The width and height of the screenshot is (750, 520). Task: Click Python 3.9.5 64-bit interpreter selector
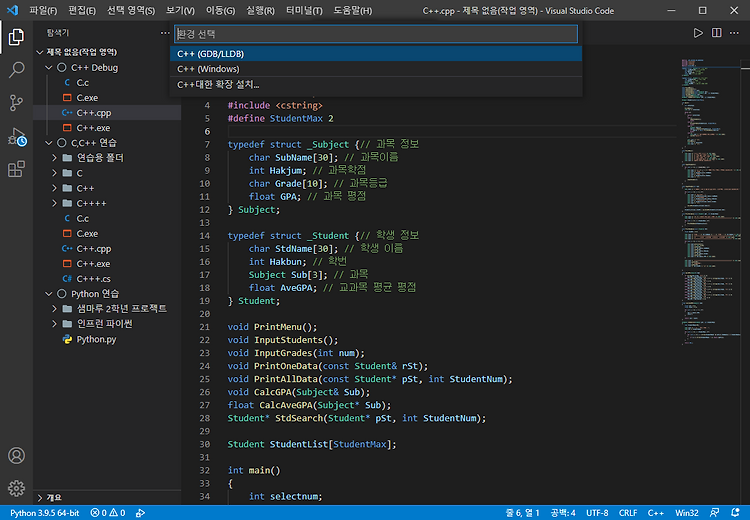click(44, 513)
